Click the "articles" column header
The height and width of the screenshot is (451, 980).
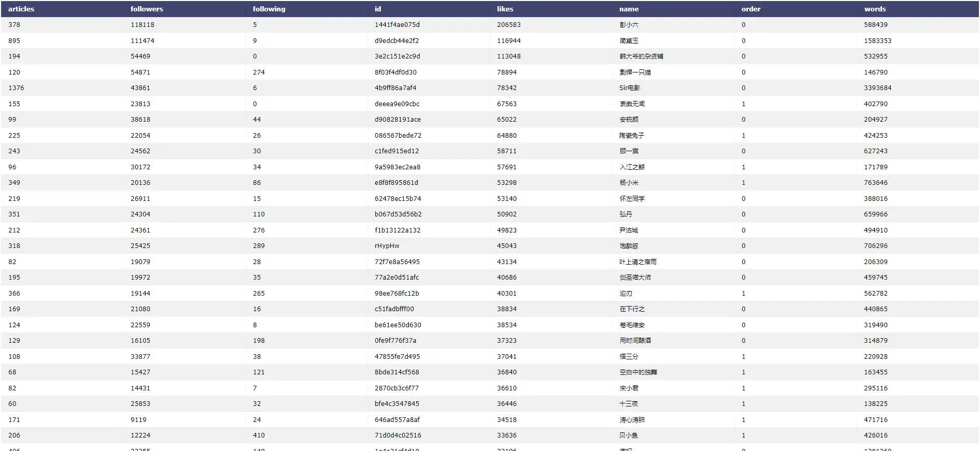coord(21,9)
